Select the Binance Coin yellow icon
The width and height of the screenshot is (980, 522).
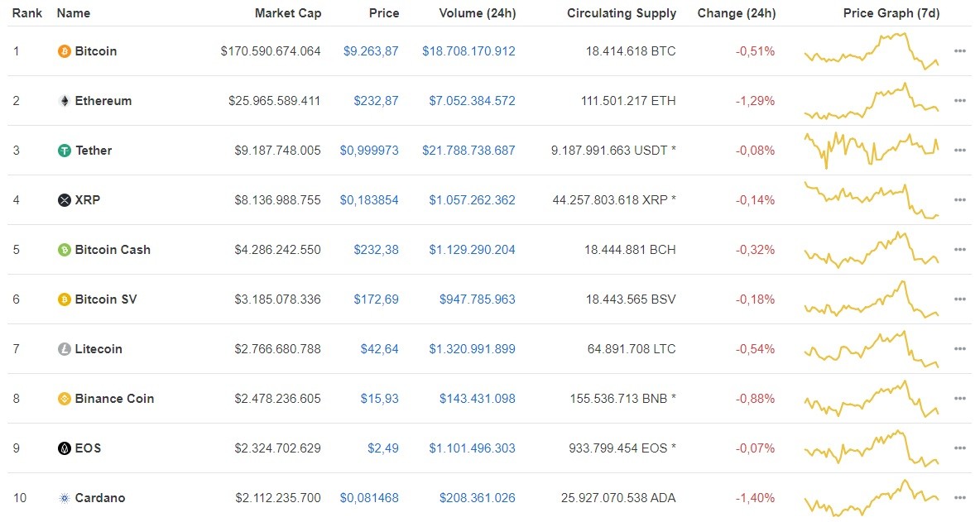(x=64, y=398)
